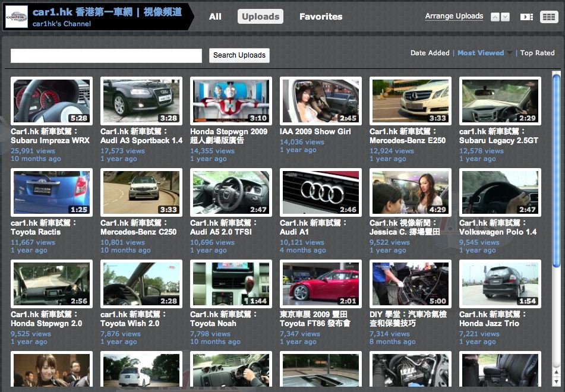The image size is (565, 392).
Task: Click the Audi A3 Sportback 1.4 title
Action: click(141, 136)
